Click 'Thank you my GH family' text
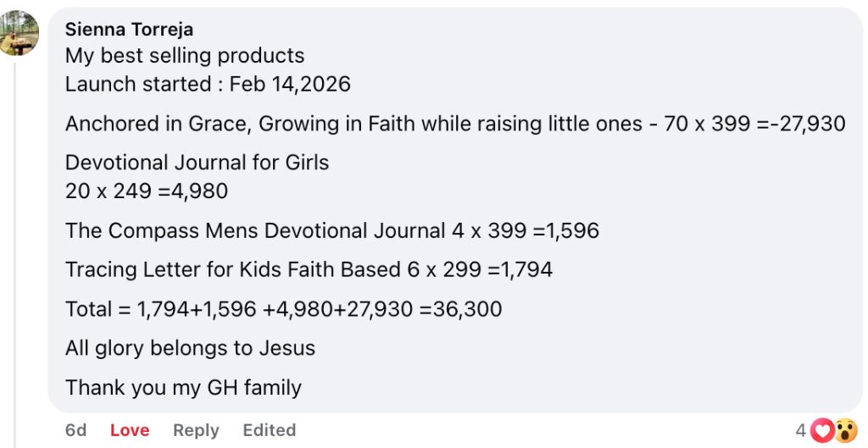Screen dimensions: 868x448 coord(183,388)
